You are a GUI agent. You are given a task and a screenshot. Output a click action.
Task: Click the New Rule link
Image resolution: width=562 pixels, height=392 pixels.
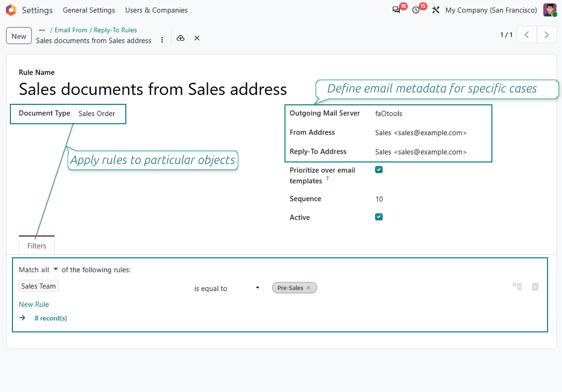(x=34, y=304)
